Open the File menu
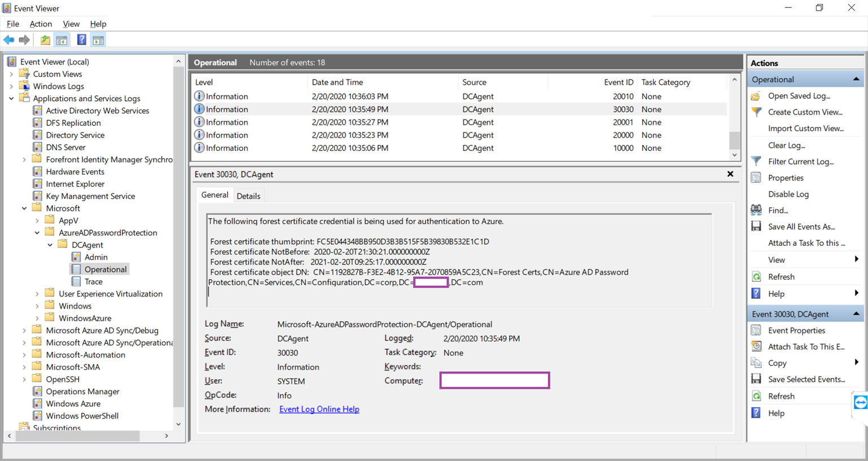Viewport: 868px width, 461px height. pyautogui.click(x=13, y=24)
